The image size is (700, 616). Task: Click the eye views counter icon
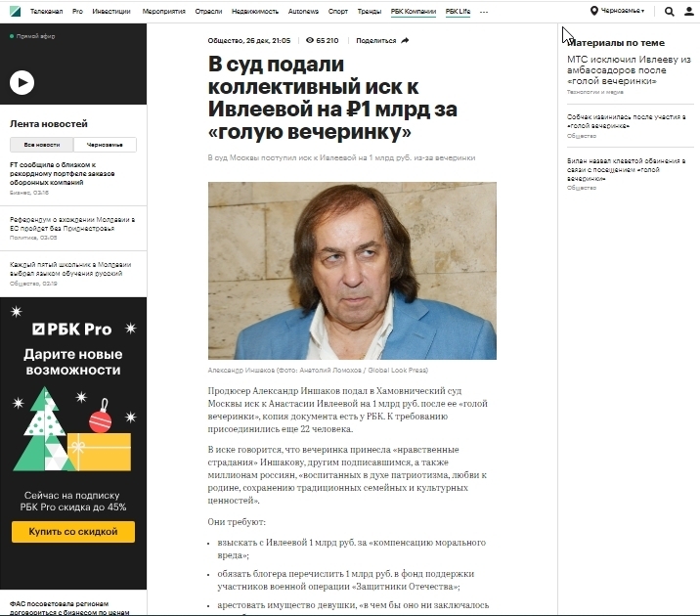[310, 41]
